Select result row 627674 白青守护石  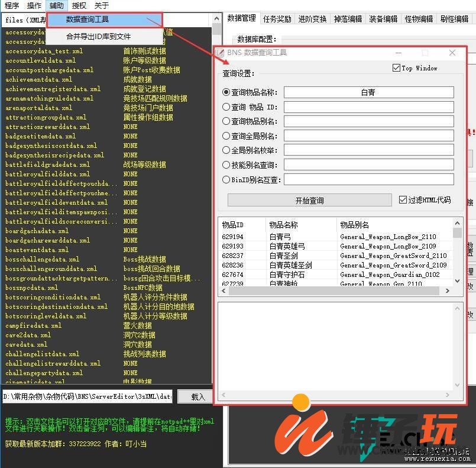pos(335,275)
